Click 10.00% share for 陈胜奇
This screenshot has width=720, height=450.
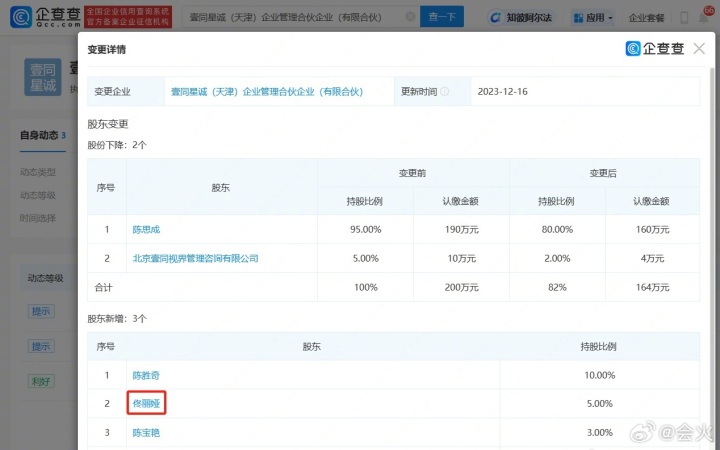(x=600, y=375)
